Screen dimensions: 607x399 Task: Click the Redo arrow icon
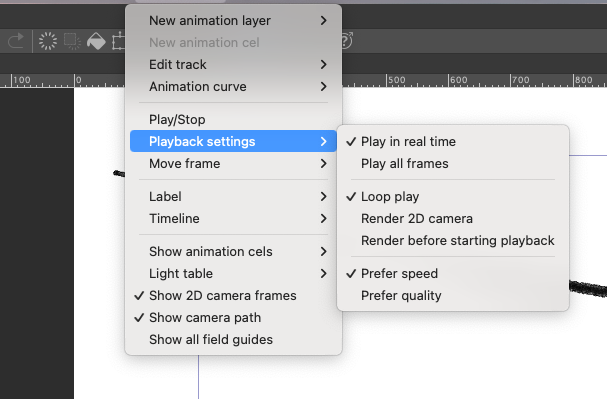coord(15,41)
